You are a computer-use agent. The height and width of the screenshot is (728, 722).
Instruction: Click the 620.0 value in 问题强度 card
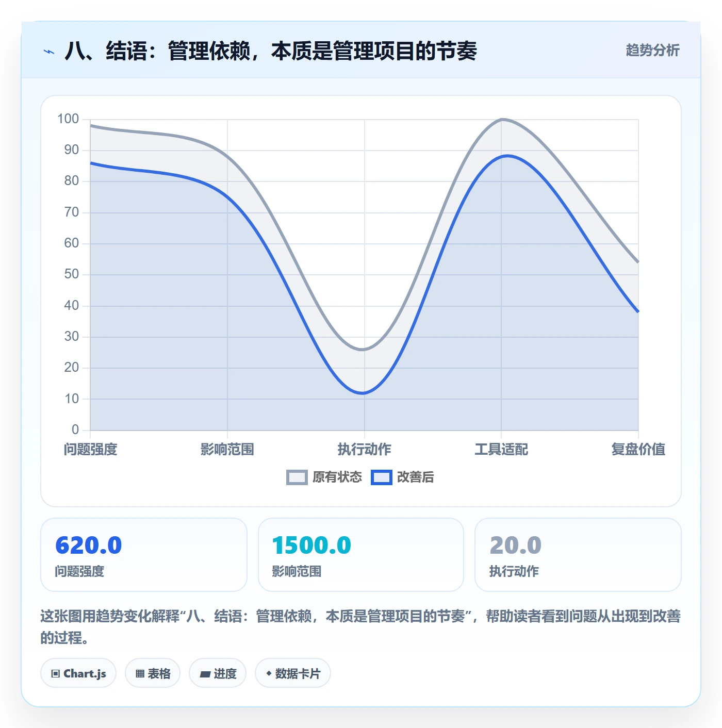[89, 545]
